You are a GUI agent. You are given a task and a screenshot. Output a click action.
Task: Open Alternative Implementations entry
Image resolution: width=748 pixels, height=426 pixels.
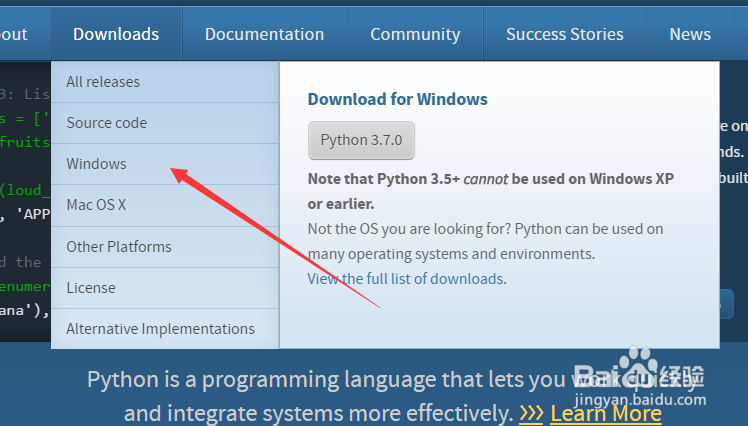click(x=160, y=329)
